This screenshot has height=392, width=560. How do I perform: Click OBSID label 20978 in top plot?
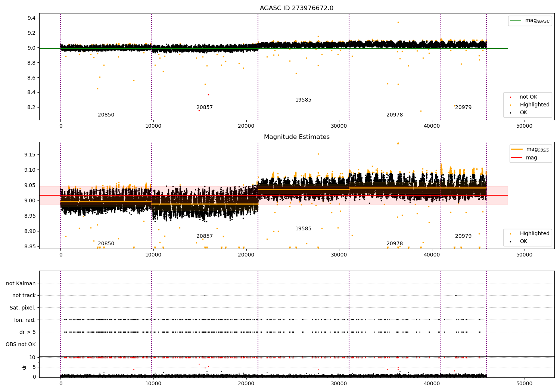coord(395,115)
